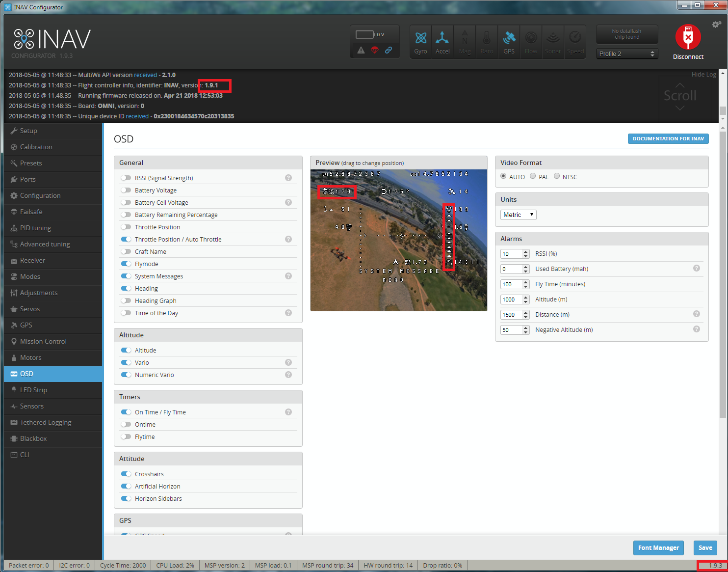Open settings via the gear icon
The width and height of the screenshot is (728, 572).
(x=716, y=24)
